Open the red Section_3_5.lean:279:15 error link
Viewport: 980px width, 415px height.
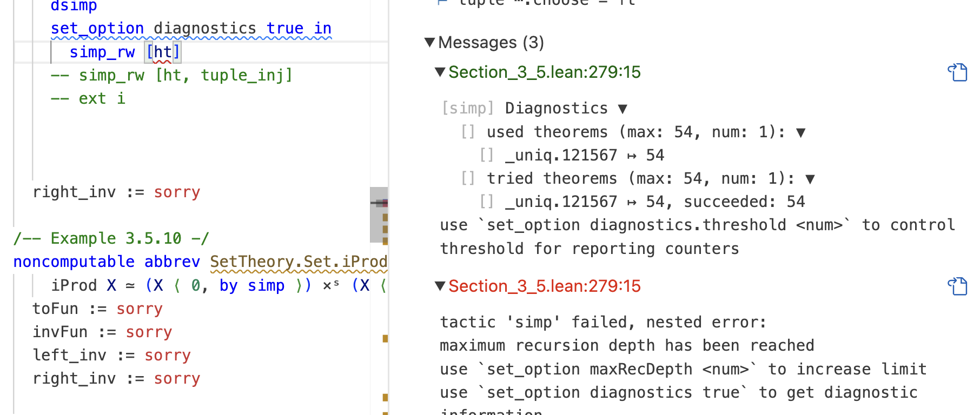[544, 286]
